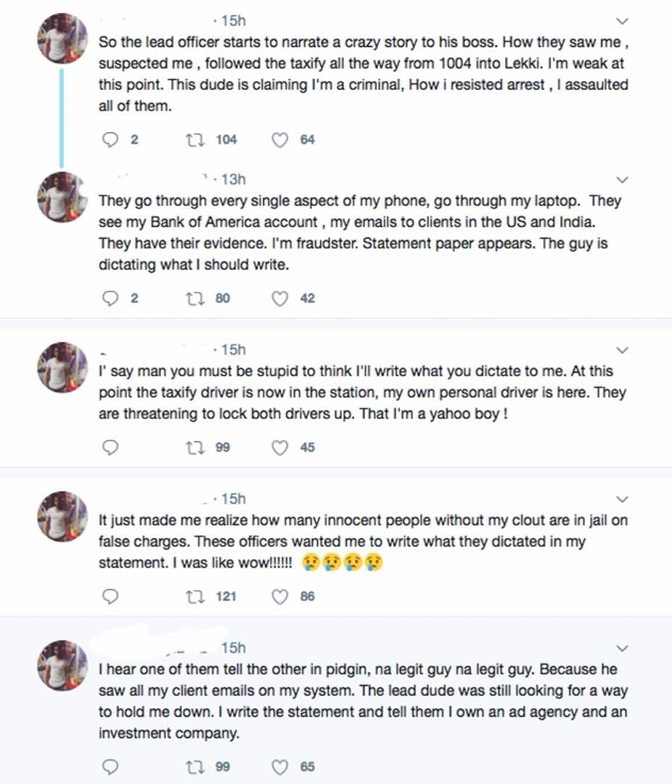Reply to the 'lead officer narrates' tweet

(110, 139)
